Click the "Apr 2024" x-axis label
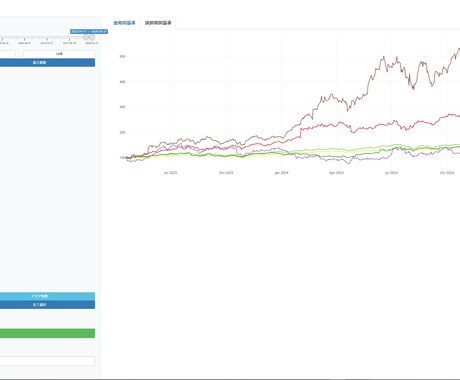Viewport: 460px width, 380px height. (336, 173)
